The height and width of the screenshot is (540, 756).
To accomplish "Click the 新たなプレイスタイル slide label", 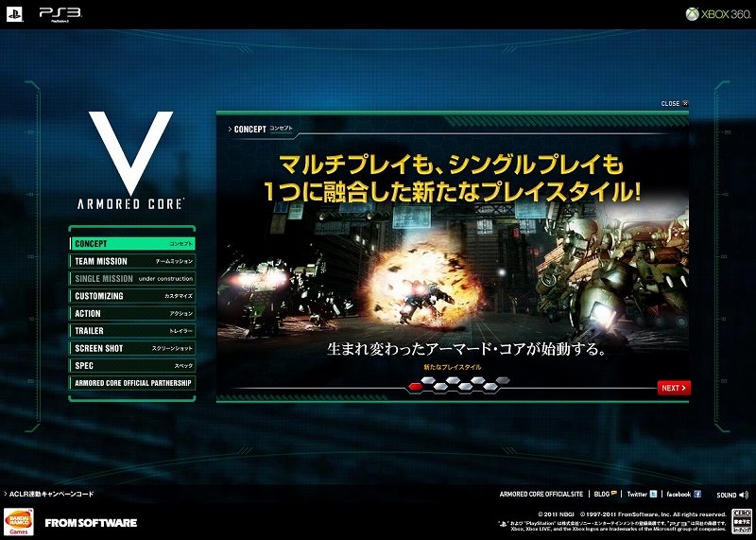I will click(453, 367).
